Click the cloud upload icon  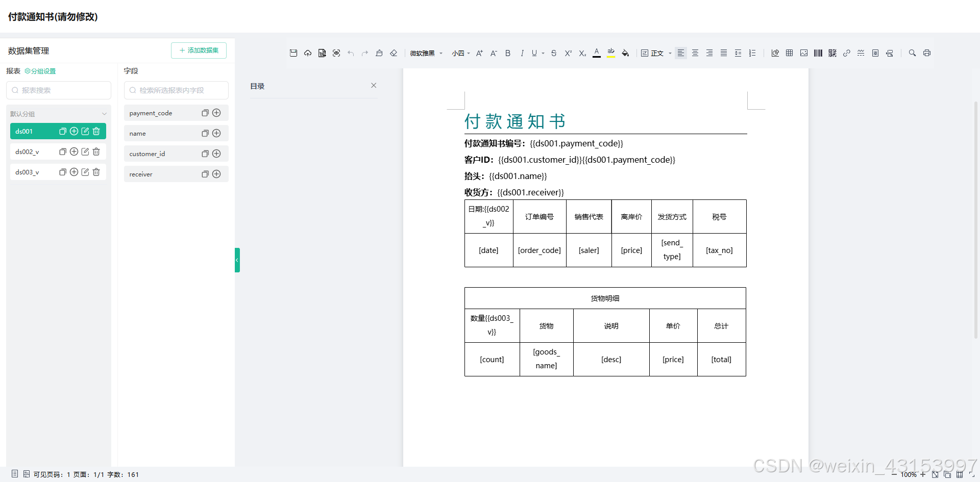coord(308,53)
